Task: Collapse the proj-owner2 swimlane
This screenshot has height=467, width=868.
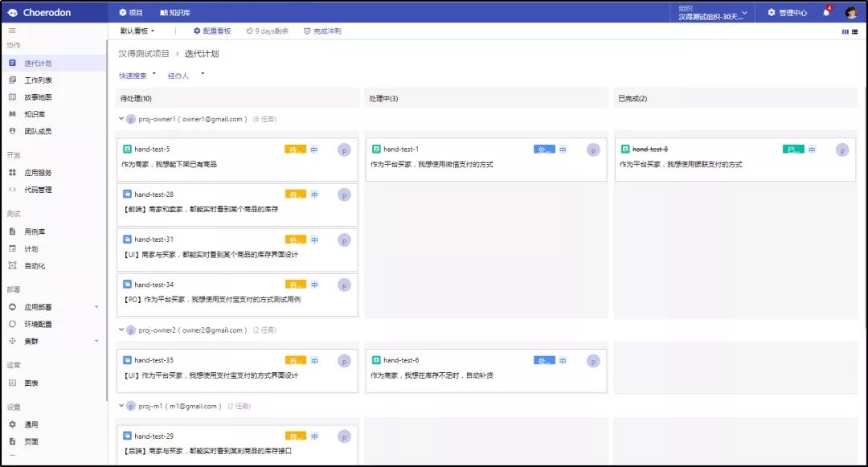Action: tap(121, 330)
